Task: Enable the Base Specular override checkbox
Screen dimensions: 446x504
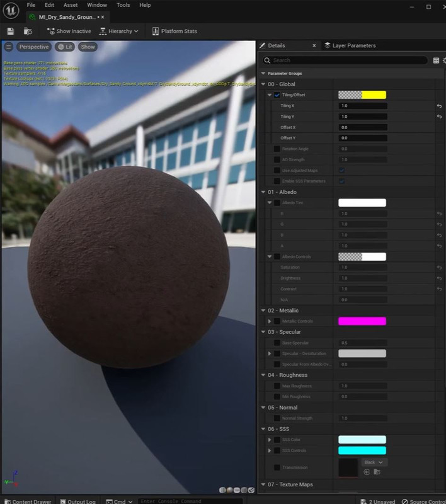Action: coord(277,343)
